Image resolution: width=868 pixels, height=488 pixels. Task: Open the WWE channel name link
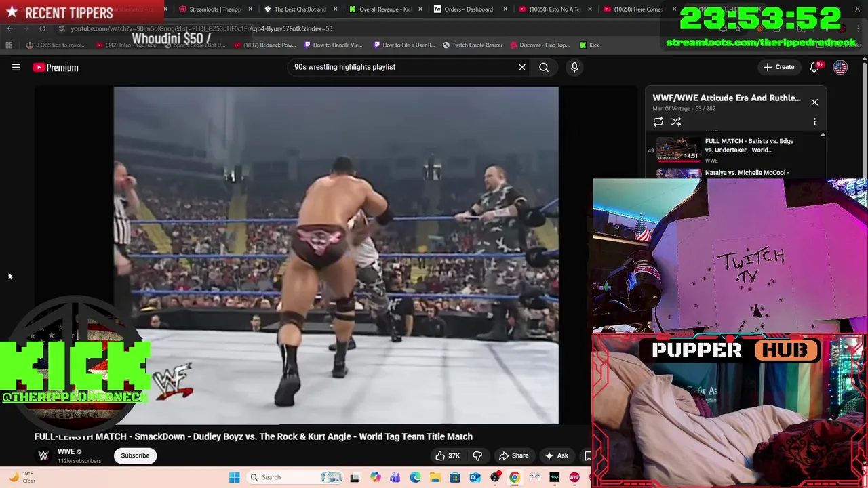pos(66,451)
